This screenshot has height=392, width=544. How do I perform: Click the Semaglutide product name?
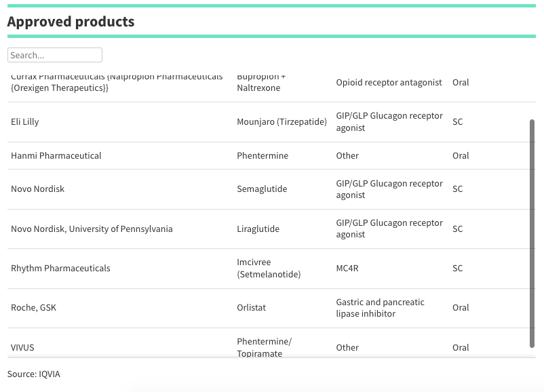[x=262, y=189]
